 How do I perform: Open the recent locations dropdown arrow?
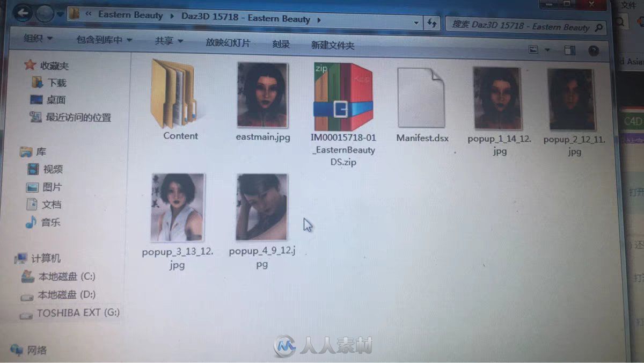click(60, 14)
